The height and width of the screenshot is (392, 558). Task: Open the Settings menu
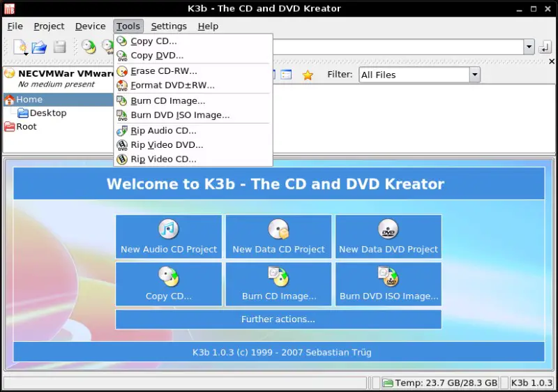[169, 27]
